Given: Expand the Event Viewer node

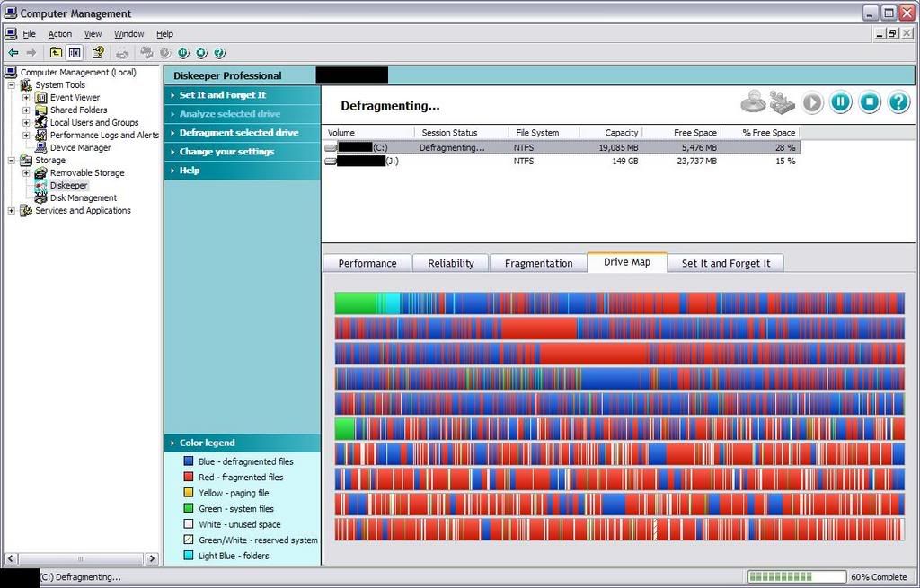Looking at the screenshot, I should tap(26, 97).
